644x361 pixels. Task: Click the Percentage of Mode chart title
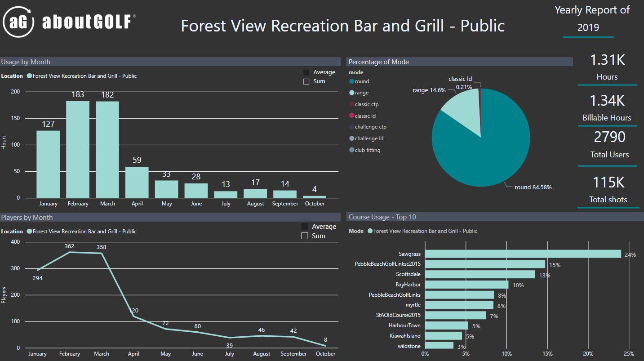coord(379,62)
